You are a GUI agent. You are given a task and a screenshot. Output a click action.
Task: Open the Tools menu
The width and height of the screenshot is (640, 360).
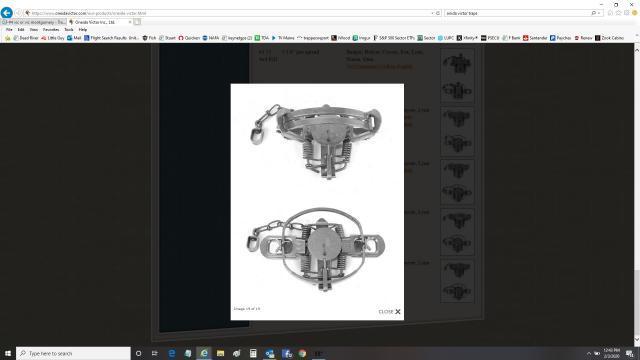[x=69, y=30]
